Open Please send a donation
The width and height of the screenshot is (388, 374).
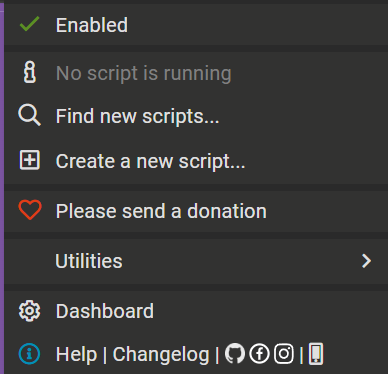tap(161, 211)
